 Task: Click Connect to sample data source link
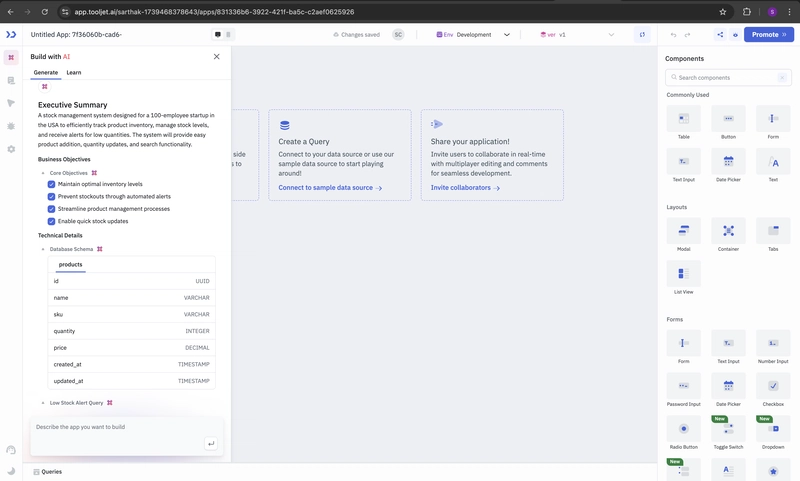coord(330,188)
